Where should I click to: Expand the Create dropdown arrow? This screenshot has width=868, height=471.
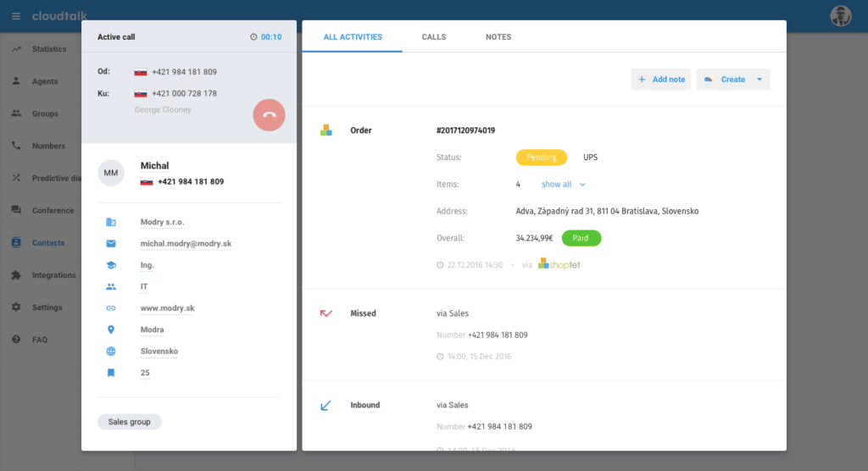[759, 80]
